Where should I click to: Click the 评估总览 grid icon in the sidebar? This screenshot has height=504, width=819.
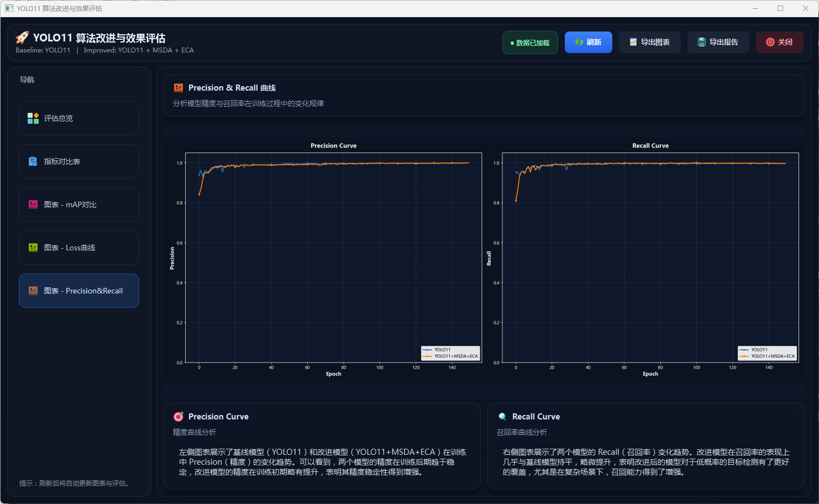coord(33,118)
